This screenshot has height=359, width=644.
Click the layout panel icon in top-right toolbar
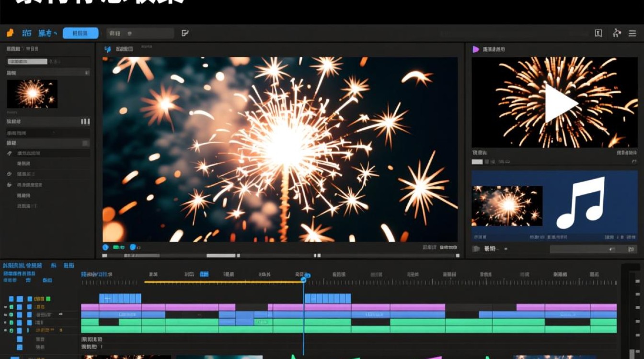(x=598, y=33)
